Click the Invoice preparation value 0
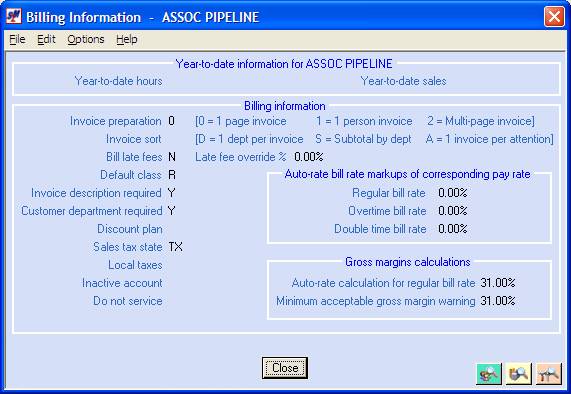This screenshot has height=394, width=571. pyautogui.click(x=172, y=121)
